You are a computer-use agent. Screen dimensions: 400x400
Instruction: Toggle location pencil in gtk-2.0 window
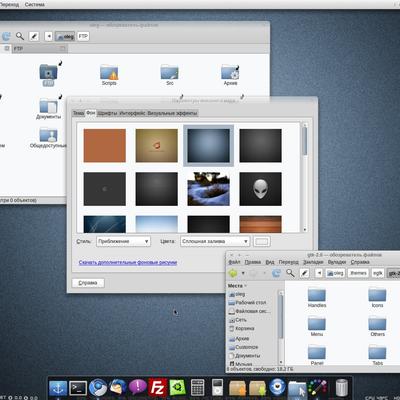pos(304,273)
